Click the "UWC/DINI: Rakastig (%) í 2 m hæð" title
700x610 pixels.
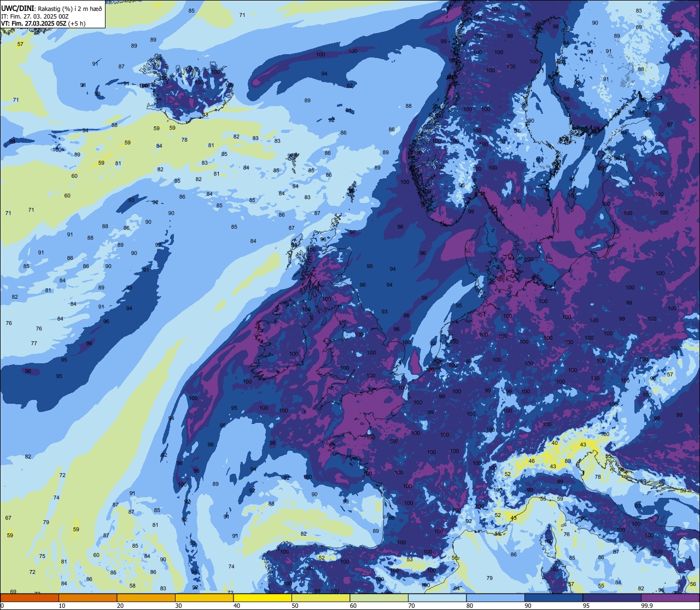click(x=51, y=8)
